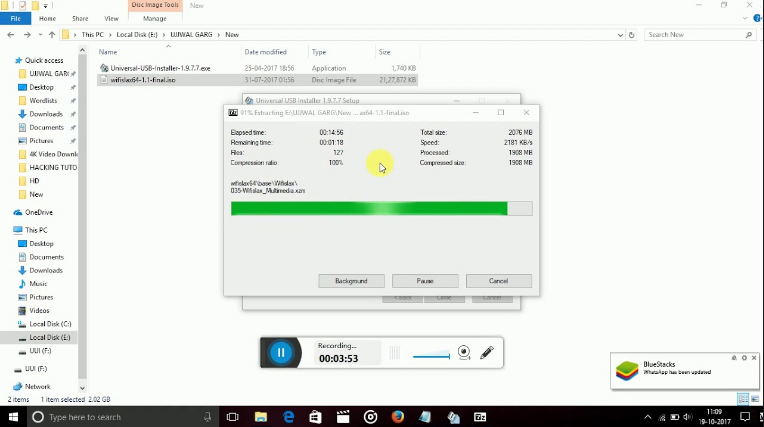
Task: Open Network in the sidebar
Action: [x=38, y=387]
